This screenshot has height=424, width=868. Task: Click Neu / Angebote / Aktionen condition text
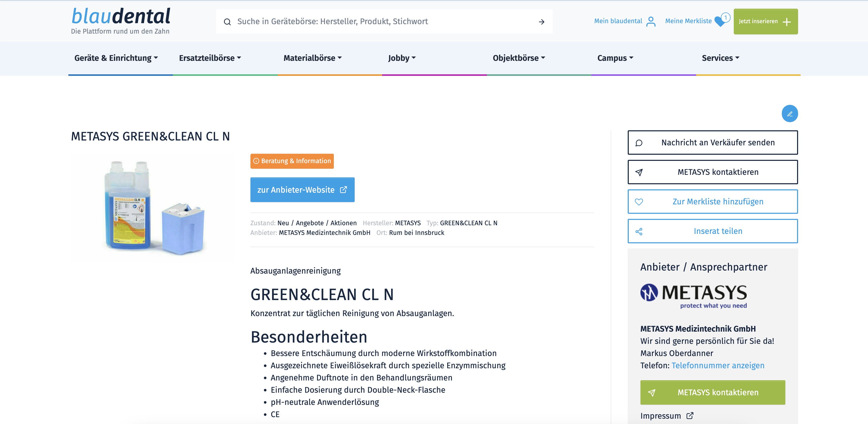[x=317, y=223]
